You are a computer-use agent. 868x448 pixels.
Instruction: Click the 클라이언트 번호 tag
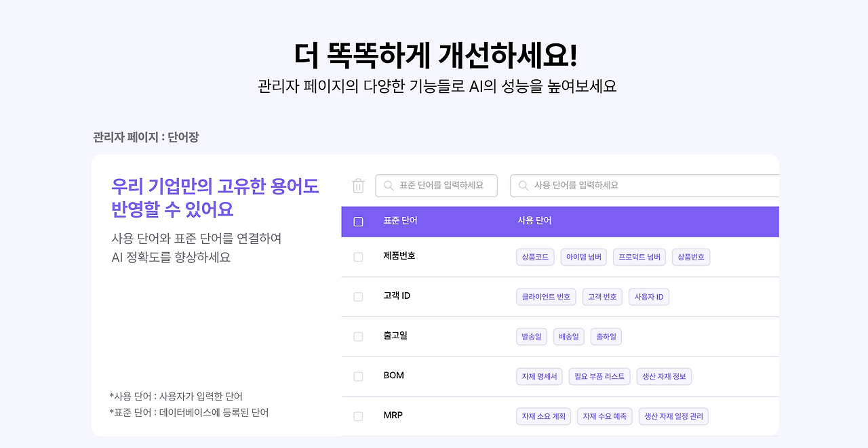[545, 296]
